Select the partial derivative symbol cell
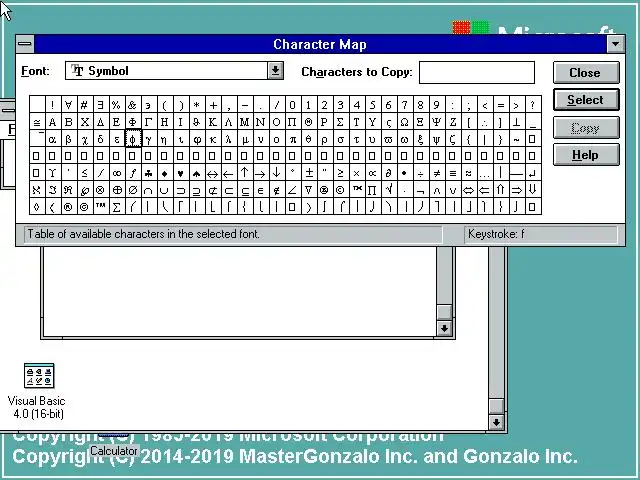The image size is (640, 480). 388,173
